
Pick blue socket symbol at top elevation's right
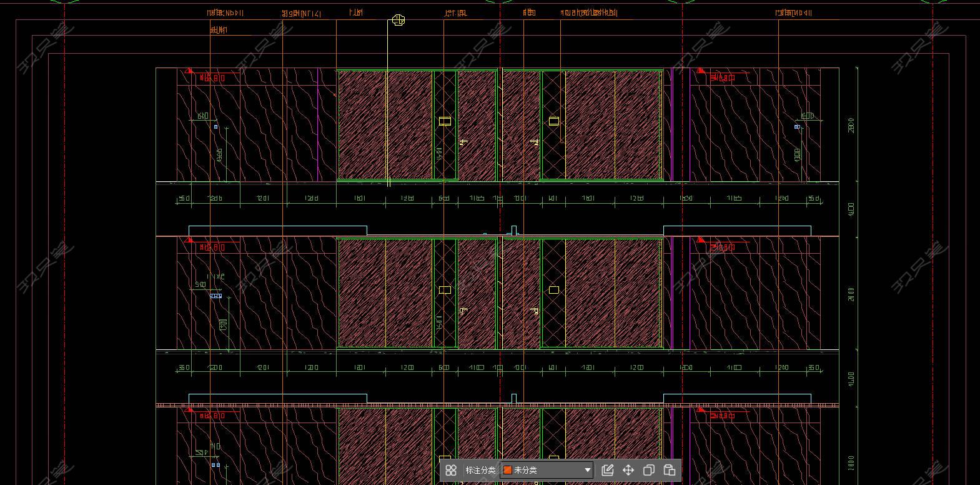797,127
